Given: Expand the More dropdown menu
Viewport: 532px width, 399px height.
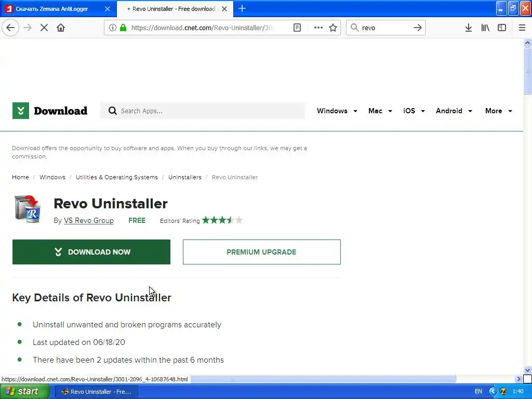Looking at the screenshot, I should (498, 111).
